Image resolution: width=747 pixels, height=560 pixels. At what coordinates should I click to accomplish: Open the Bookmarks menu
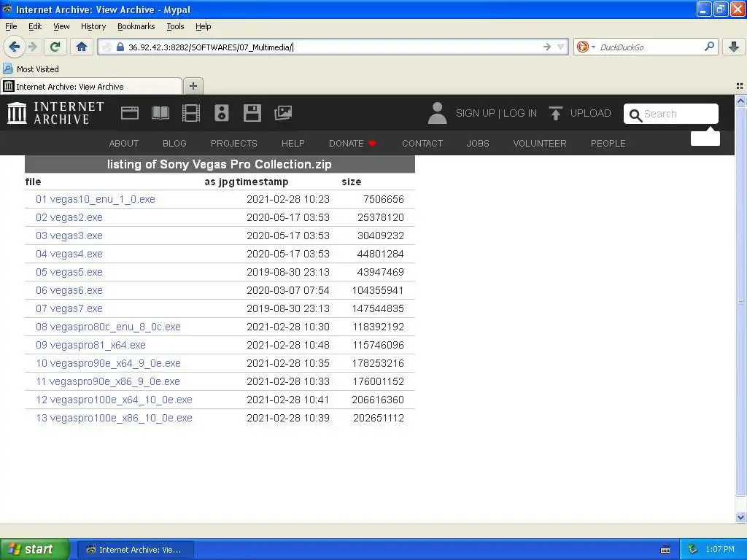[x=136, y=26]
